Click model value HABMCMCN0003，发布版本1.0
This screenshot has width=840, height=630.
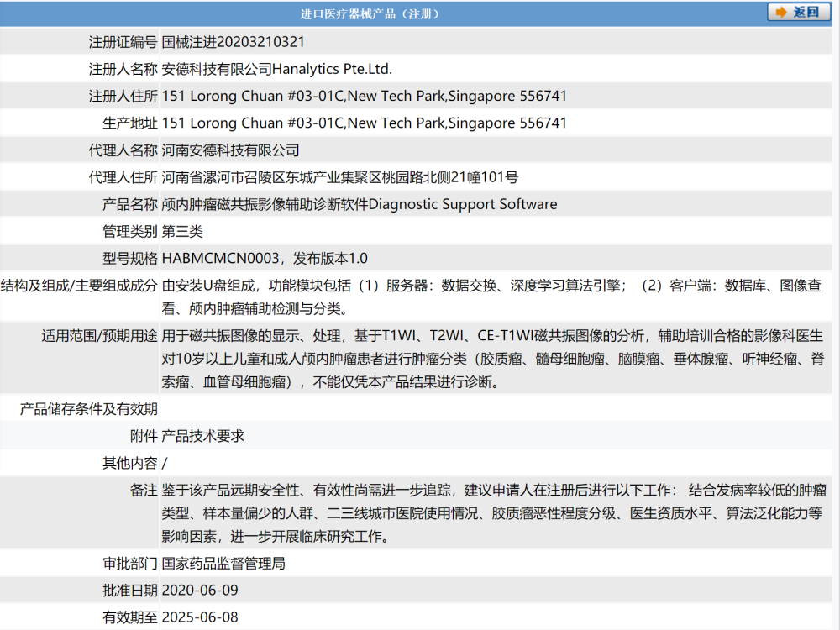click(265, 258)
